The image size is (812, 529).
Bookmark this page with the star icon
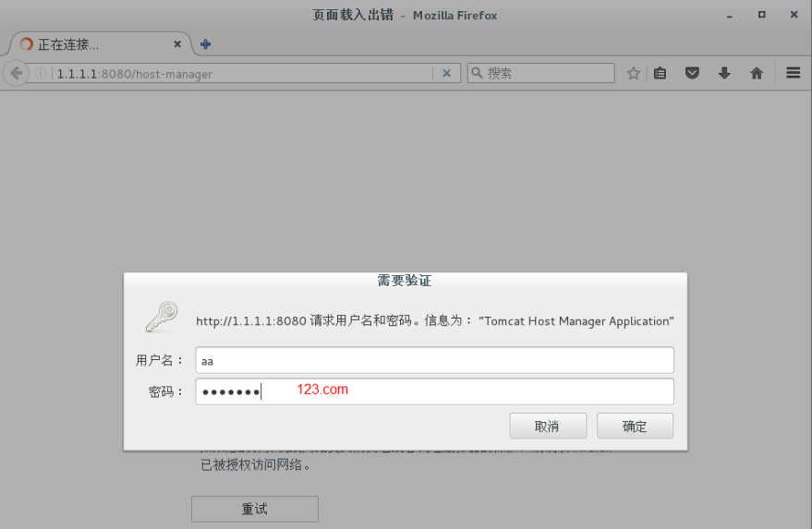click(x=634, y=73)
